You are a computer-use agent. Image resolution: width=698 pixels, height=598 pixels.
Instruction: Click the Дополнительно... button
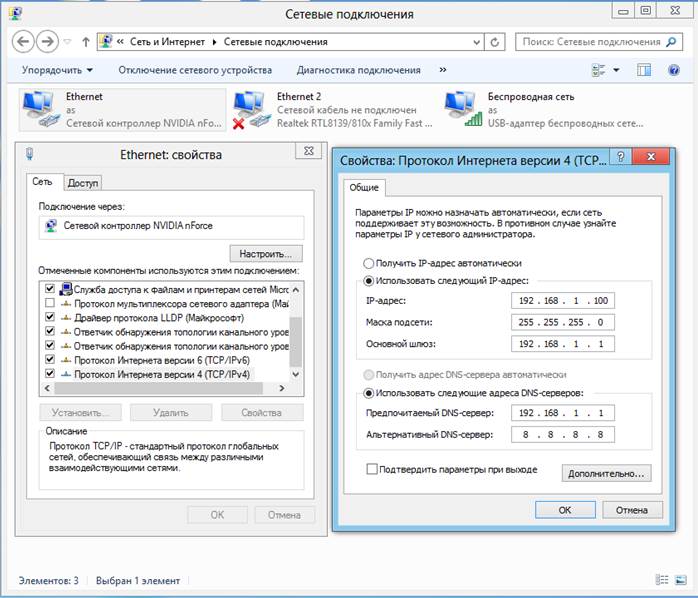606,473
